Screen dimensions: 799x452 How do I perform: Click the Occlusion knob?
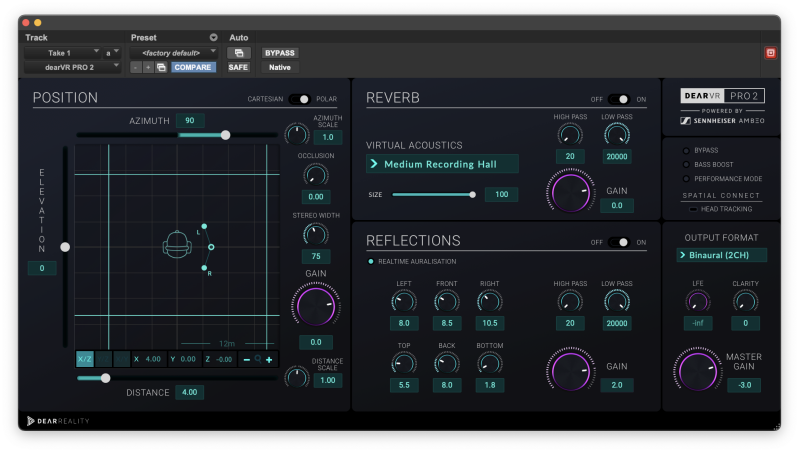pos(315,175)
